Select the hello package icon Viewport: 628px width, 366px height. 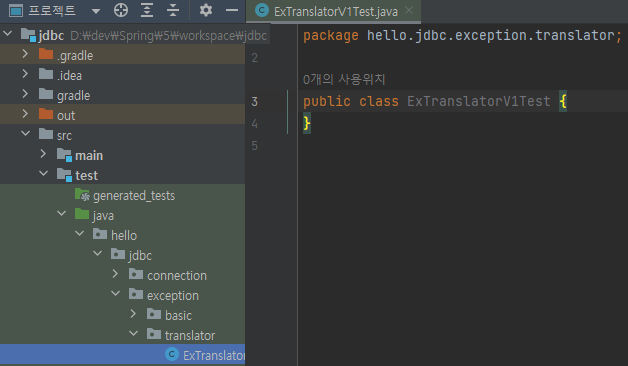tap(100, 235)
